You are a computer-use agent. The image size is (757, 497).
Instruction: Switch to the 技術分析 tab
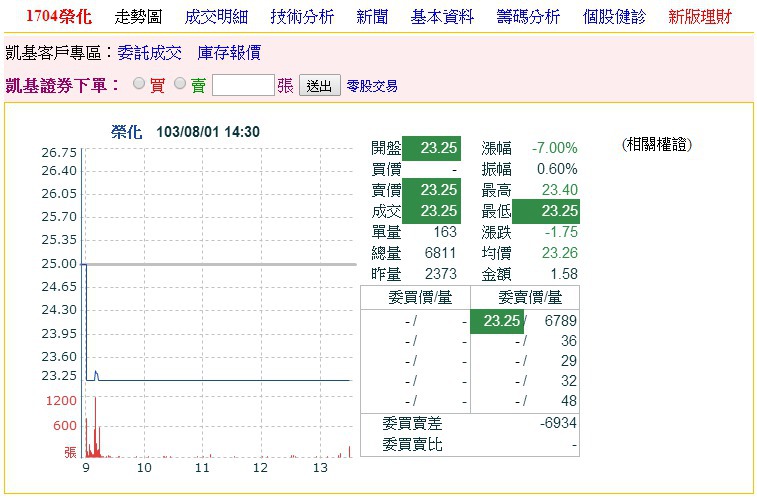302,17
